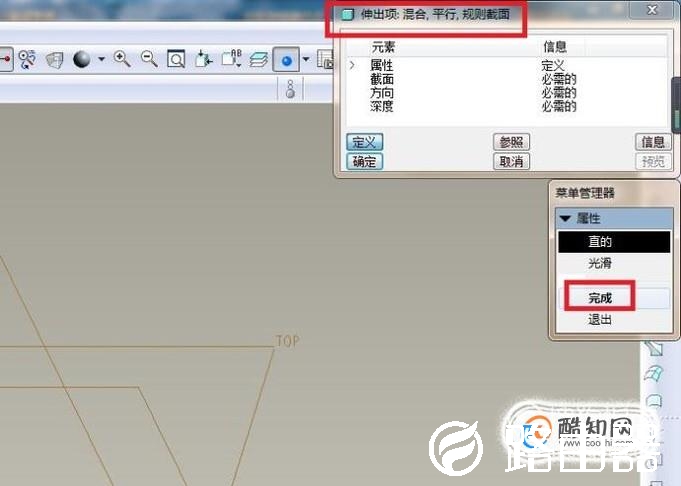Click the arrow-box icon below menu manager
Screen dimensions: 681x486
click(654, 348)
